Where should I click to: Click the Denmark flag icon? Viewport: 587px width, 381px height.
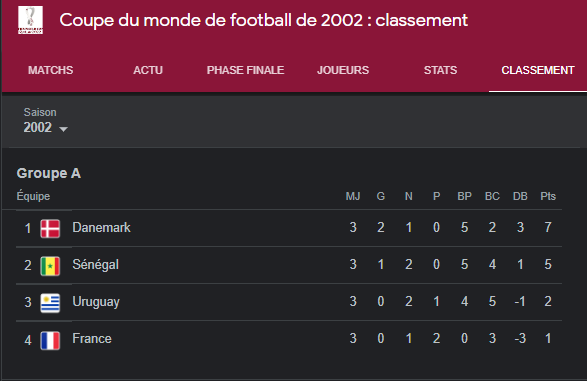[50, 228]
